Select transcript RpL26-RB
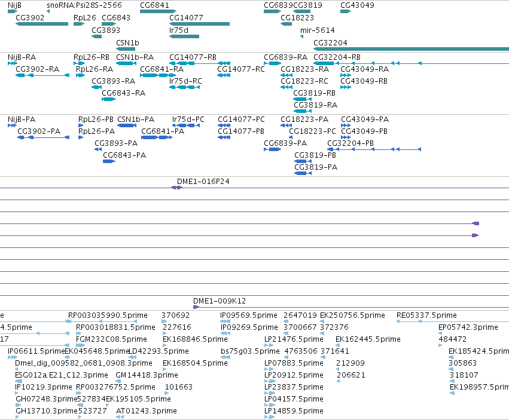This screenshot has width=509, height=420. coord(79,63)
